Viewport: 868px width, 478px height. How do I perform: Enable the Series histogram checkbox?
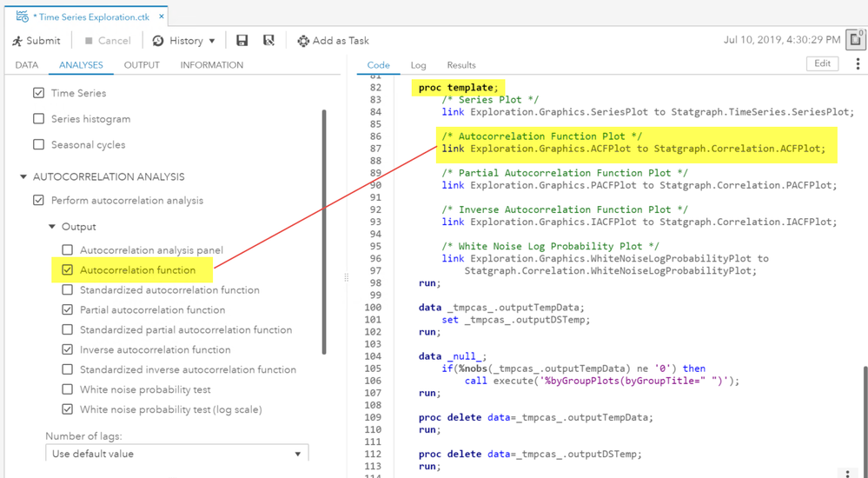point(38,119)
